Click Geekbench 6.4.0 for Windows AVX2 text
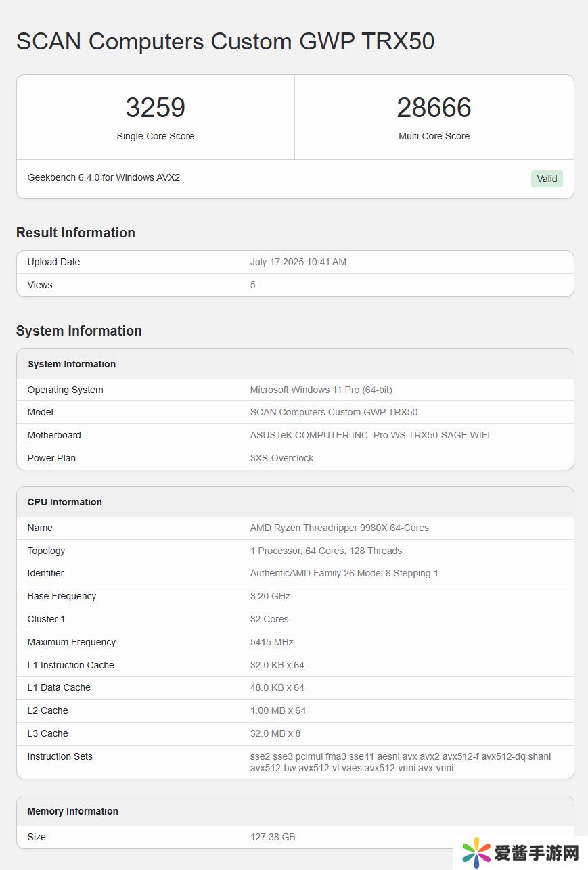The image size is (588, 870). (x=104, y=177)
